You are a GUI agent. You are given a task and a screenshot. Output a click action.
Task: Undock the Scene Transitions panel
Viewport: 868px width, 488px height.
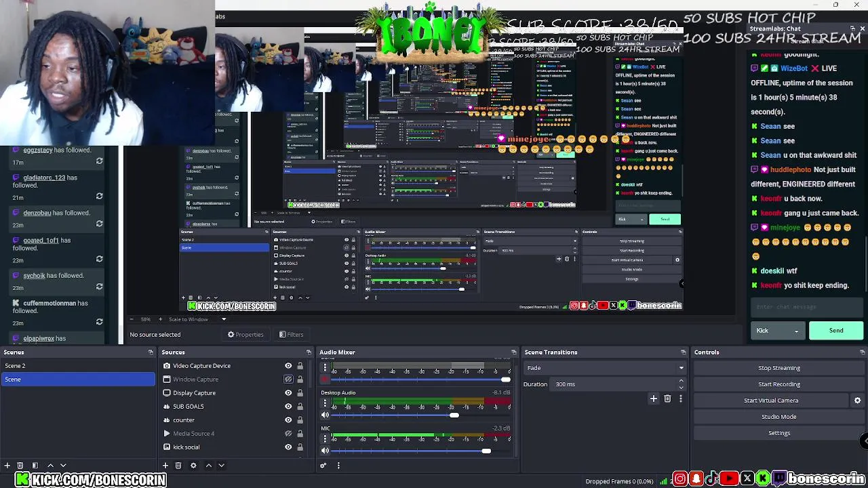pos(683,352)
